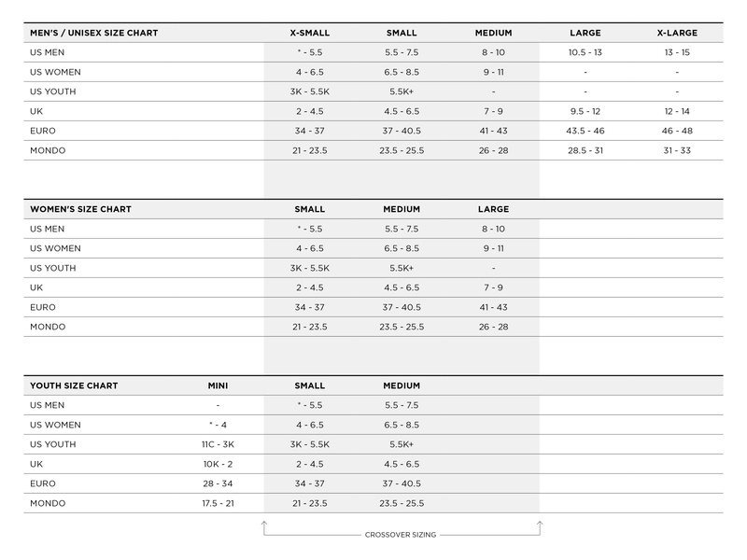Click the 10K - 2 UK Mini cell
The width and height of the screenshot is (747, 560).
tap(218, 464)
